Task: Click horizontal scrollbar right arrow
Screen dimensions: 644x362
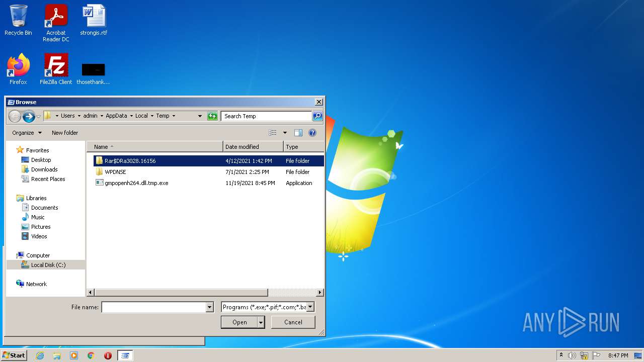Action: (x=320, y=292)
